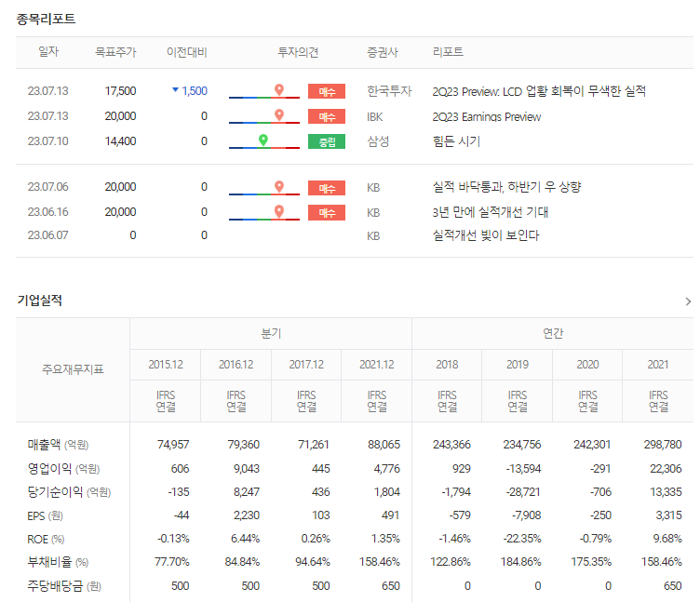Click the 주요재무지표 header cell
This screenshot has width=700, height=602.
(73, 369)
